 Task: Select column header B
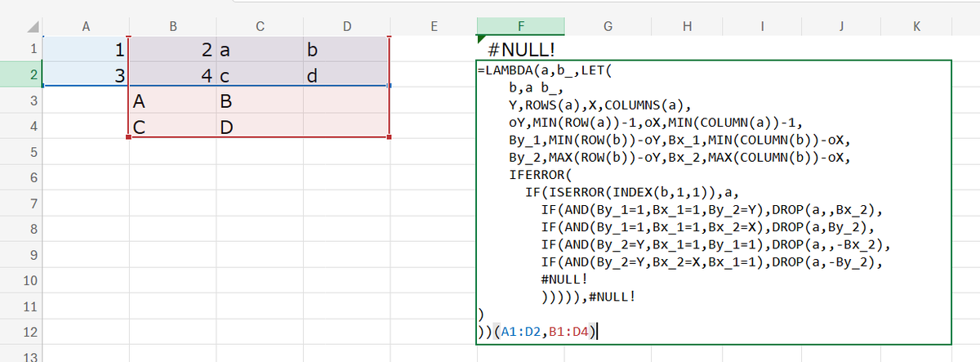click(x=173, y=26)
